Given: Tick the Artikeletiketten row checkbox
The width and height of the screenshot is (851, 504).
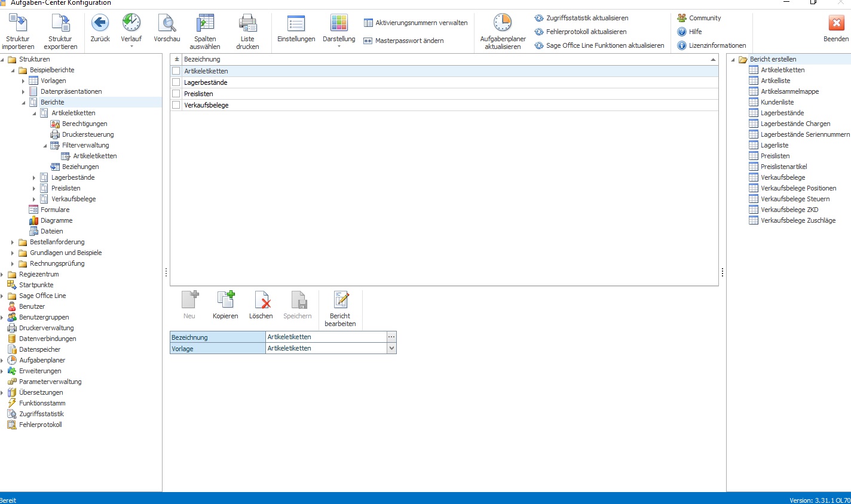Looking at the screenshot, I should (x=176, y=71).
